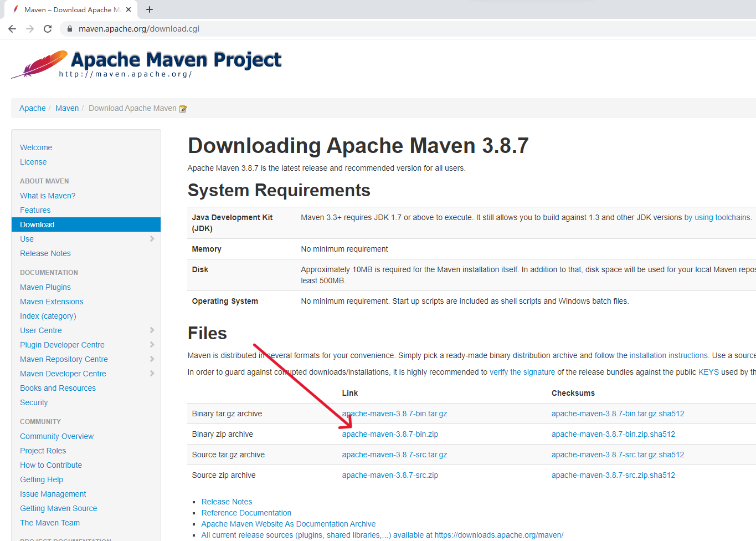This screenshot has height=541, width=756.
Task: Open Release Notes in the sidebar
Action: point(45,253)
